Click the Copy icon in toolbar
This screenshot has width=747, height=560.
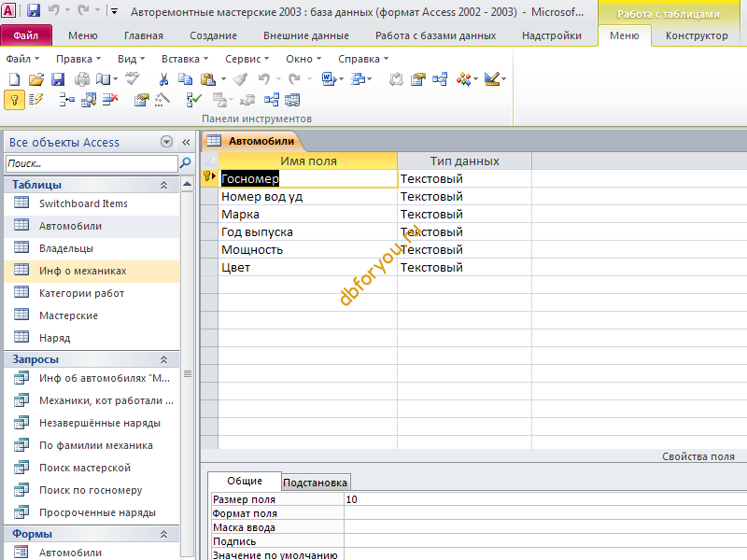(x=185, y=79)
